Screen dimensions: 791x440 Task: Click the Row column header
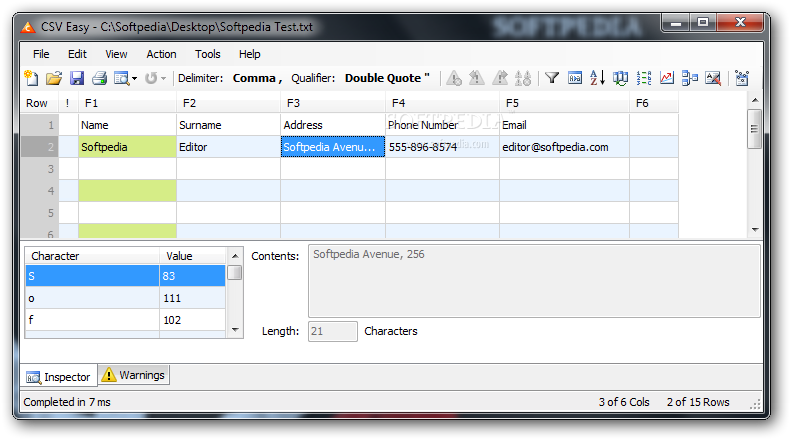tap(39, 103)
